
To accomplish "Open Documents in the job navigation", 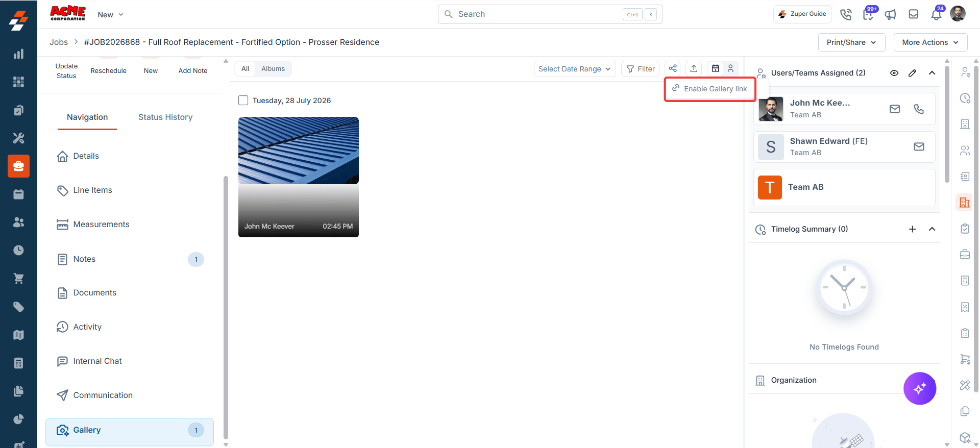I will (130, 293).
